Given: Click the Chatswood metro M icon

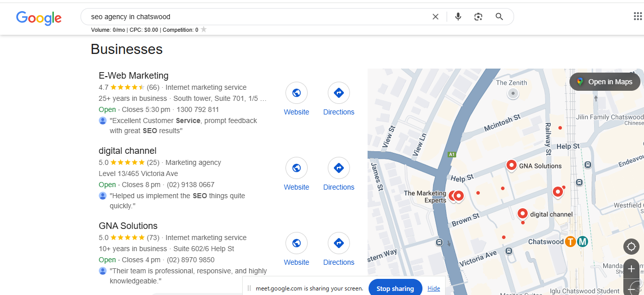Looking at the screenshot, I should [x=583, y=242].
